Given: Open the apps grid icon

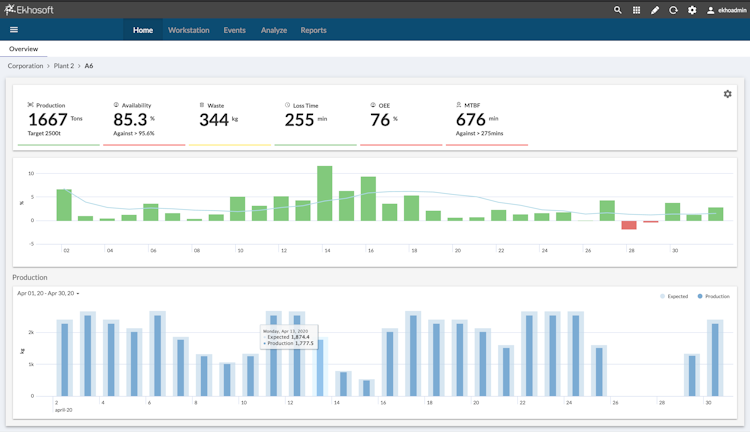Looking at the screenshot, I should tap(636, 10).
